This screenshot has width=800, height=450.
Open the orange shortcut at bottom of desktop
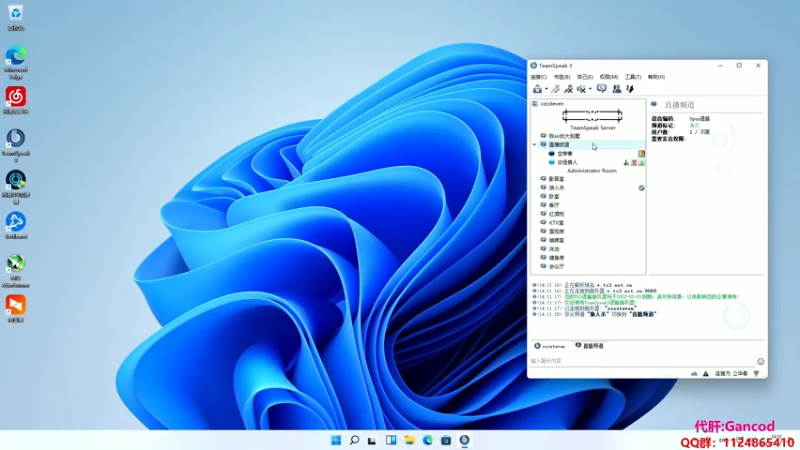[x=16, y=309]
